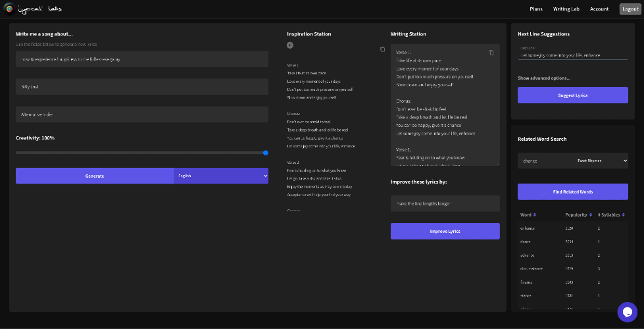
Task: Select the word 'stance' in table
Action: pos(526,295)
